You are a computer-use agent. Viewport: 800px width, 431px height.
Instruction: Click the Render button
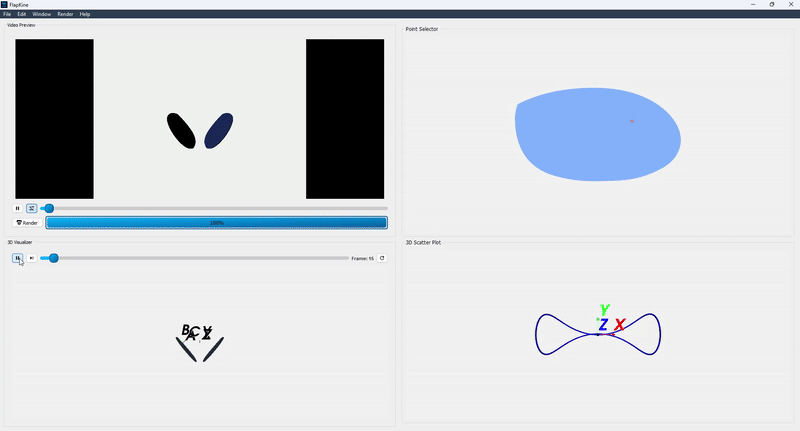point(27,223)
